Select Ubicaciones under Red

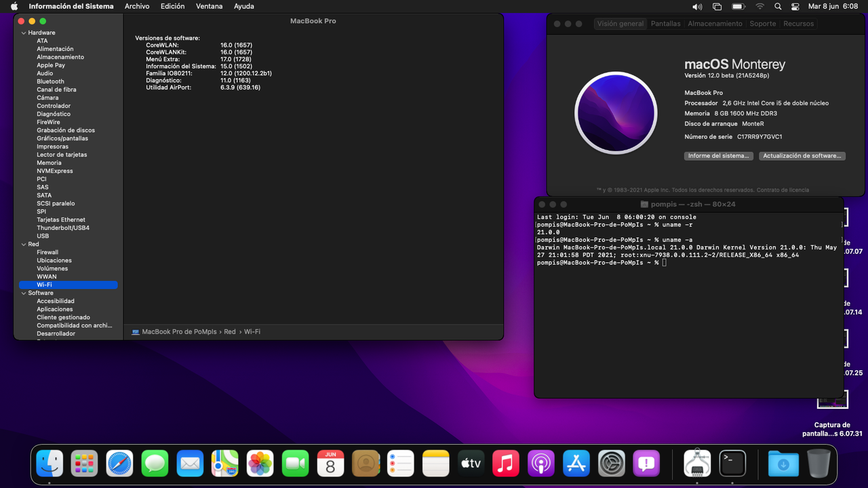pyautogui.click(x=54, y=260)
